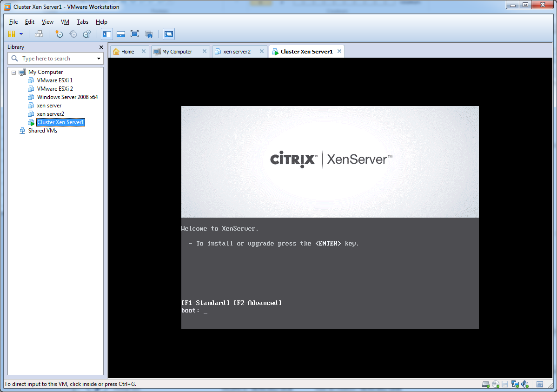Click Send Ctrl+Alt+Del toolbar icon
Viewport: 557px width, 392px height.
[x=39, y=34]
